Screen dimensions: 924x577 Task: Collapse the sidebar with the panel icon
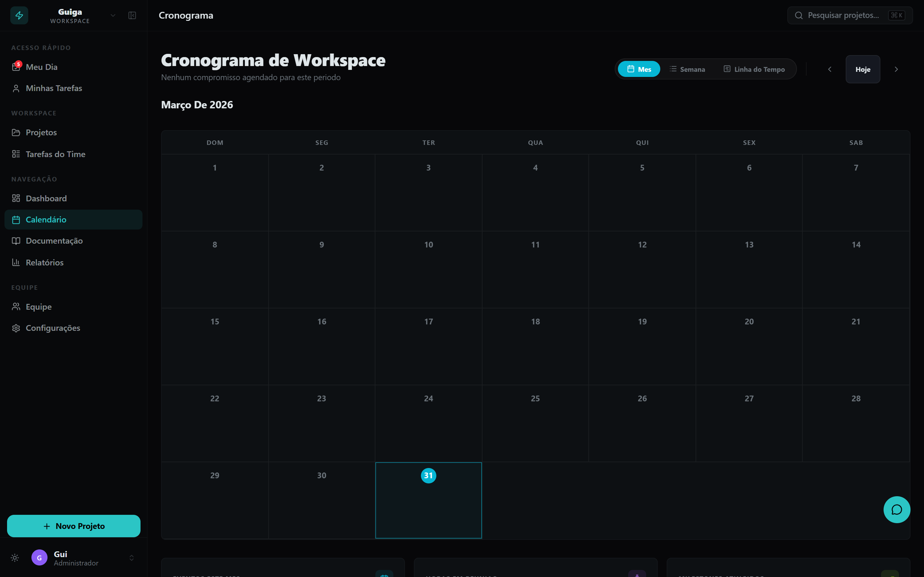click(132, 16)
